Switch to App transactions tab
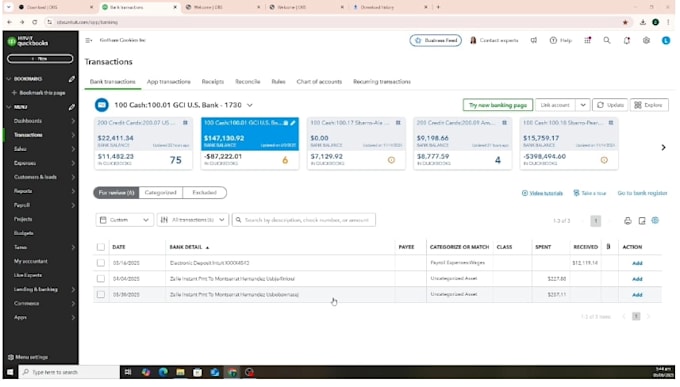 [169, 82]
